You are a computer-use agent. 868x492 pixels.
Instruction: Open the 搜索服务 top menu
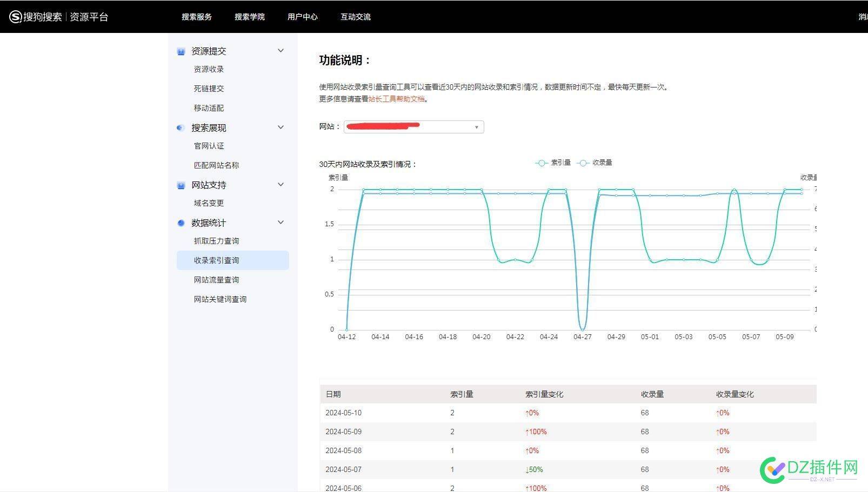click(197, 17)
